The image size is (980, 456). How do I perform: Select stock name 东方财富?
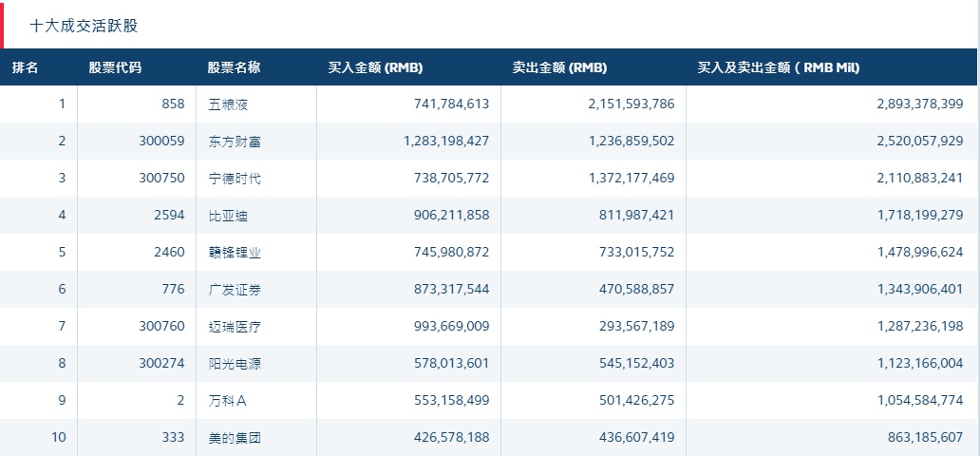235,142
